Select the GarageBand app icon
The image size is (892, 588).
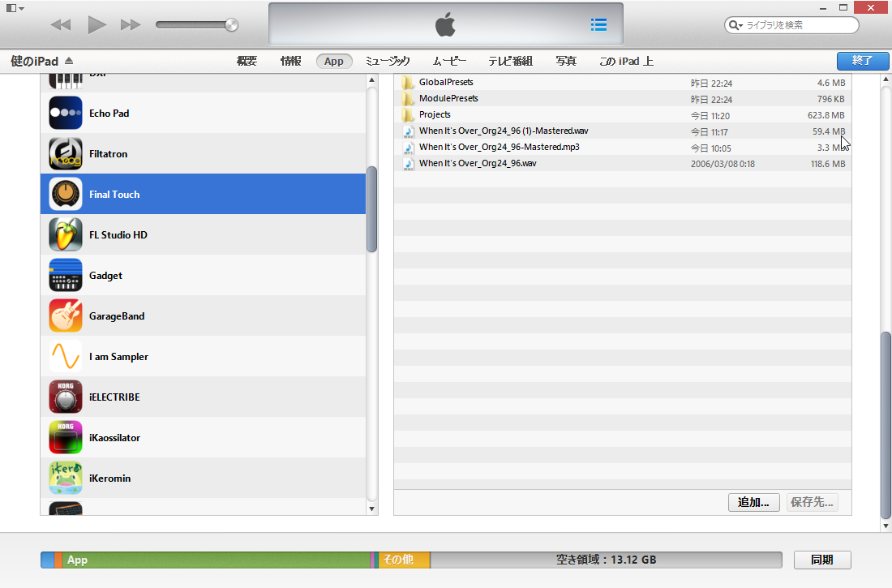[x=66, y=316]
